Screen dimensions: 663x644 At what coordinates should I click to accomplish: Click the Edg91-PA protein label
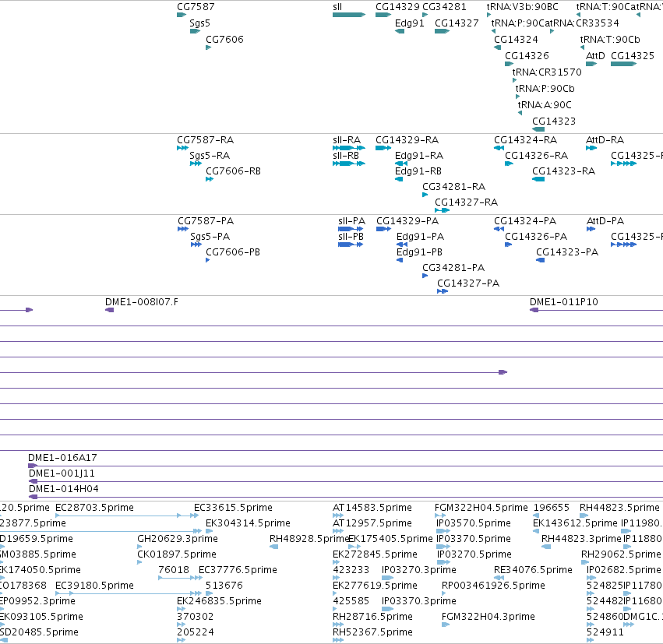(x=420, y=237)
